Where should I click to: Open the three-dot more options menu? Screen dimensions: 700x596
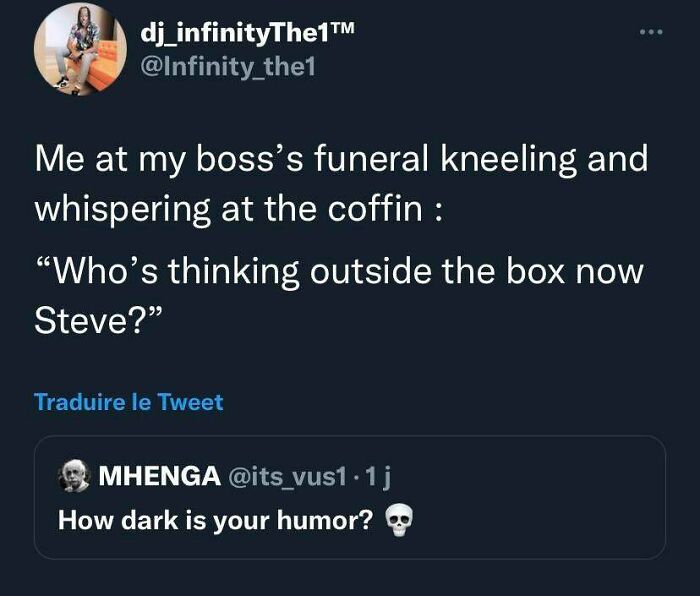pyautogui.click(x=650, y=35)
